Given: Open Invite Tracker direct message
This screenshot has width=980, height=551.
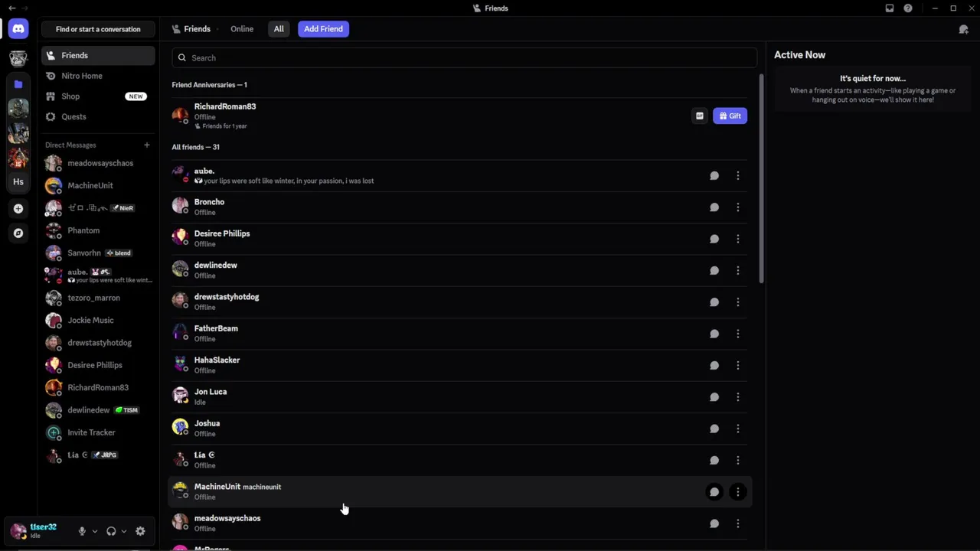Looking at the screenshot, I should tap(98, 432).
